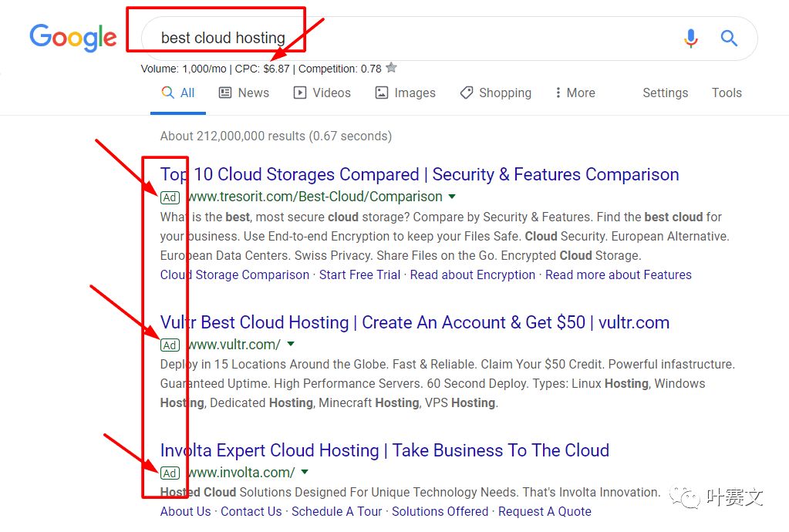Expand the dropdown arrow next to tresorit.com URL

click(452, 197)
